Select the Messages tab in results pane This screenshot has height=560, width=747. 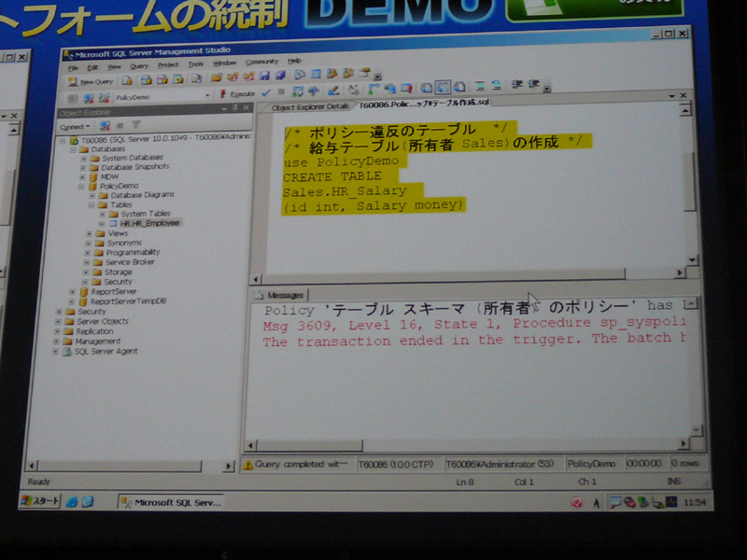281,295
